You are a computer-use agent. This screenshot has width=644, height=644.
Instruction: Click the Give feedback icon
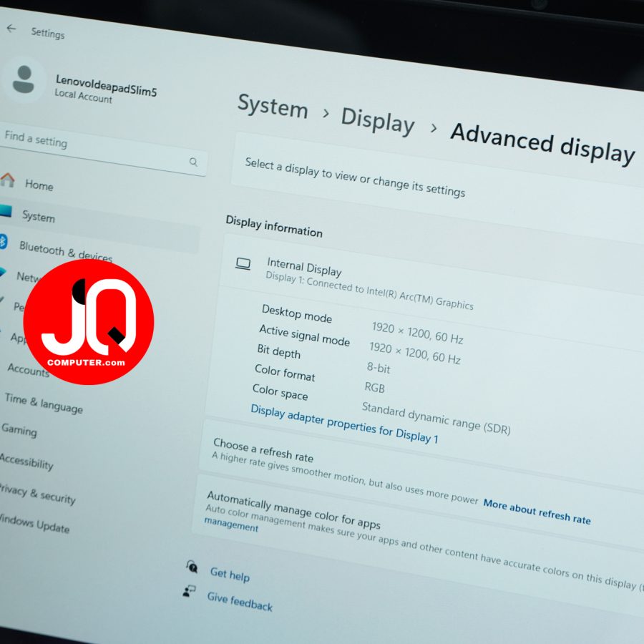[x=189, y=592]
